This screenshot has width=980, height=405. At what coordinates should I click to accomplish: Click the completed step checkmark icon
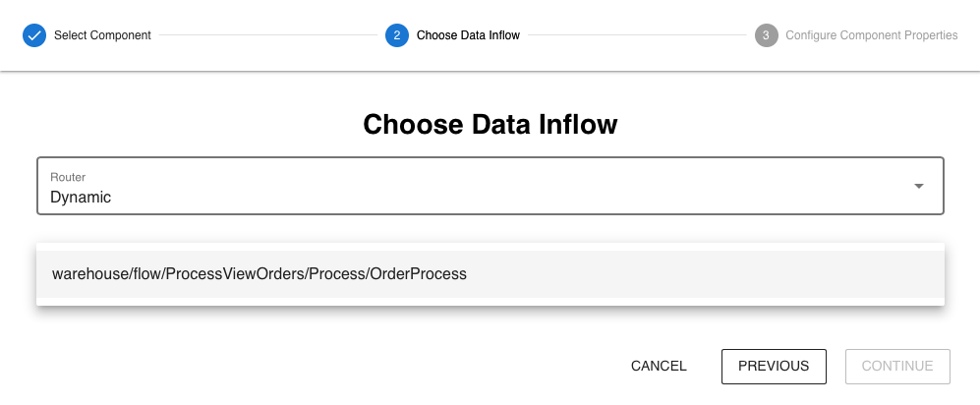point(34,35)
